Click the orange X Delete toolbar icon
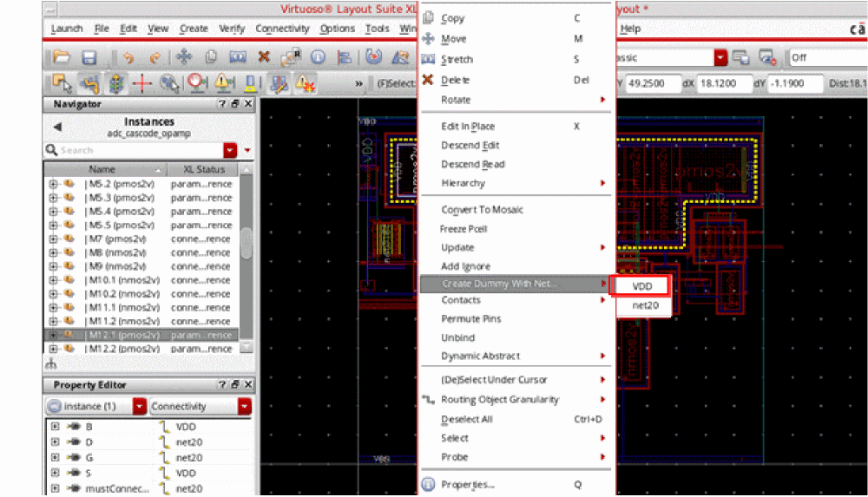 (x=264, y=58)
